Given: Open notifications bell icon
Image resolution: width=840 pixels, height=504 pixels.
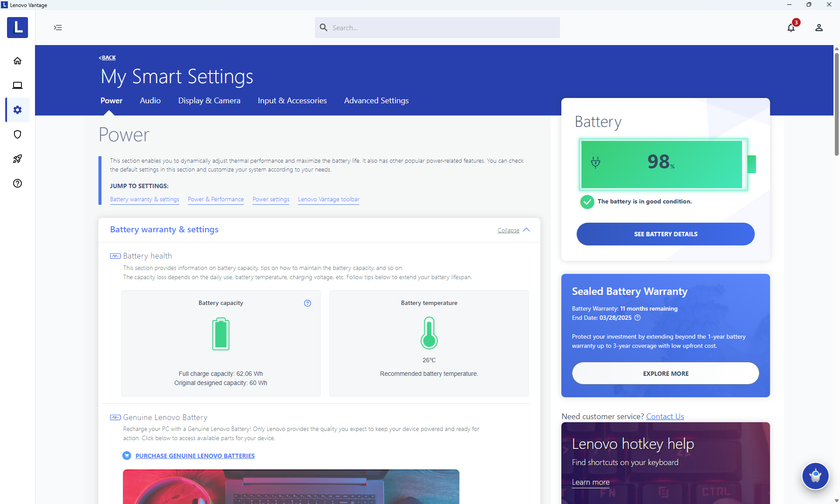Looking at the screenshot, I should tap(791, 28).
